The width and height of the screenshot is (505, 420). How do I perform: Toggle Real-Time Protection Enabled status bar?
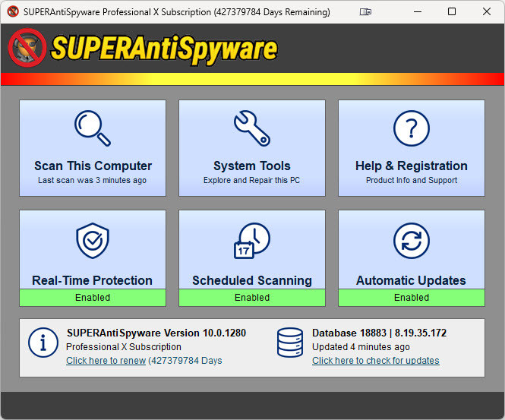pos(93,298)
